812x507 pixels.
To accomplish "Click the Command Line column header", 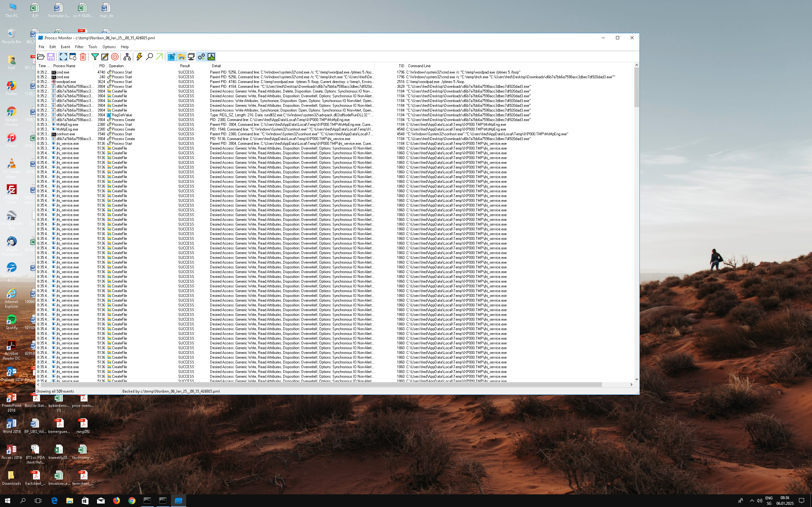I will point(419,66).
